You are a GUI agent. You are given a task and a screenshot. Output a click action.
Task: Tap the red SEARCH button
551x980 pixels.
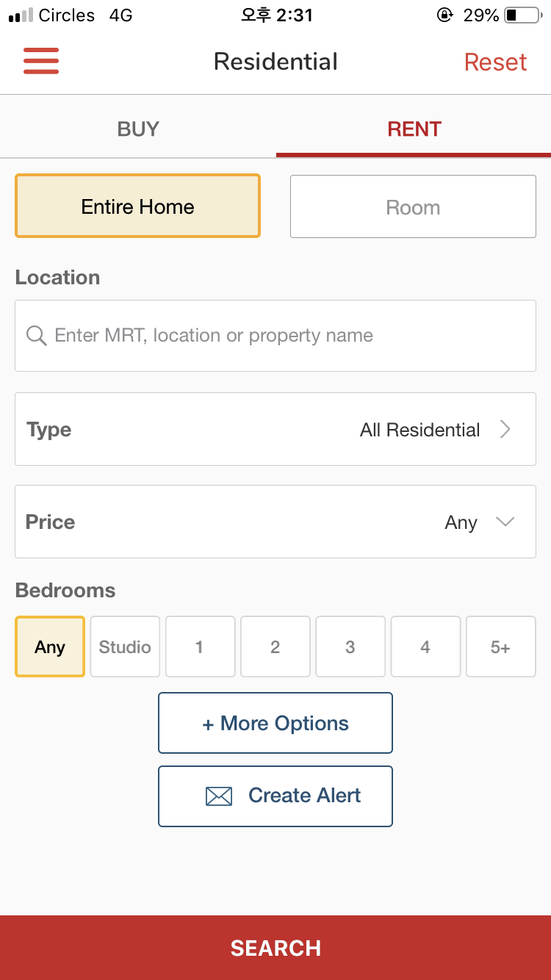tap(275, 948)
